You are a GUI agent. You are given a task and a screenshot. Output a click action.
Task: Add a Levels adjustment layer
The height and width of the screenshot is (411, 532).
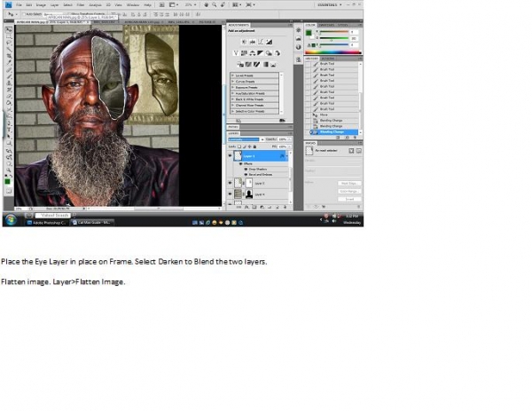[x=253, y=42]
